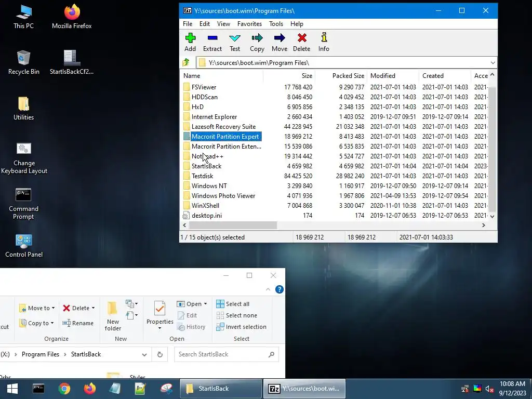Open the View menu
This screenshot has width=532, height=399.
pos(223,24)
